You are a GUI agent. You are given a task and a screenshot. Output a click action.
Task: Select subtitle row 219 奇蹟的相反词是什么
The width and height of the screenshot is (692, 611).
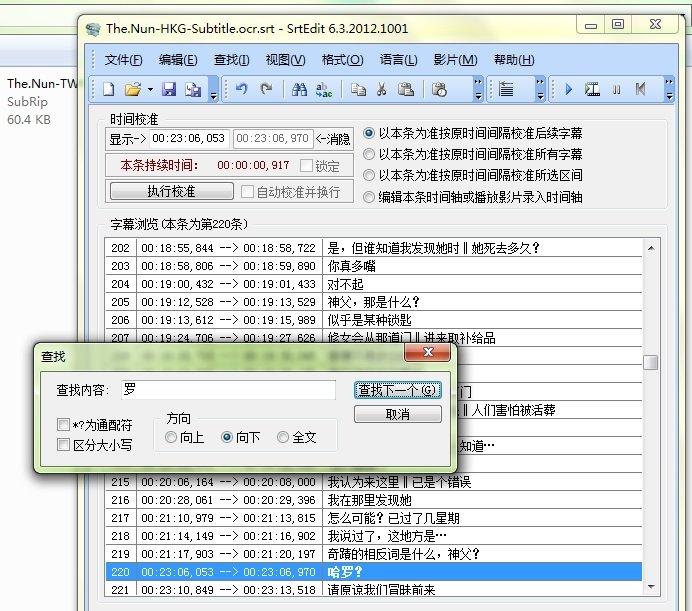(x=373, y=554)
